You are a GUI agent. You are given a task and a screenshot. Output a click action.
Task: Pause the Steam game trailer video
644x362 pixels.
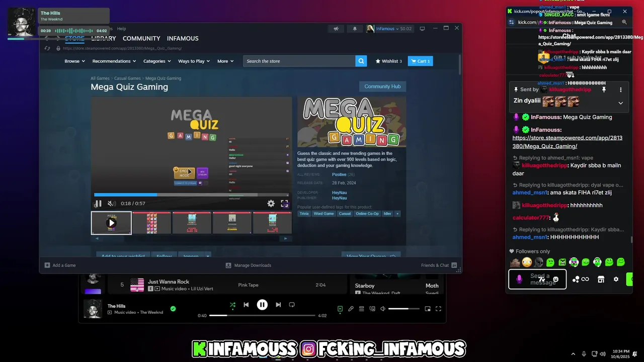point(98,204)
